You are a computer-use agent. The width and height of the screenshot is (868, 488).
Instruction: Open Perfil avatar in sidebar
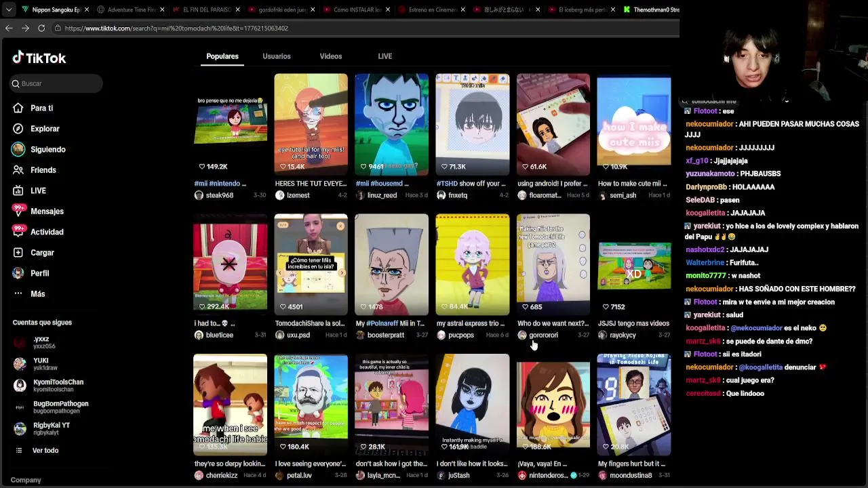tap(18, 273)
